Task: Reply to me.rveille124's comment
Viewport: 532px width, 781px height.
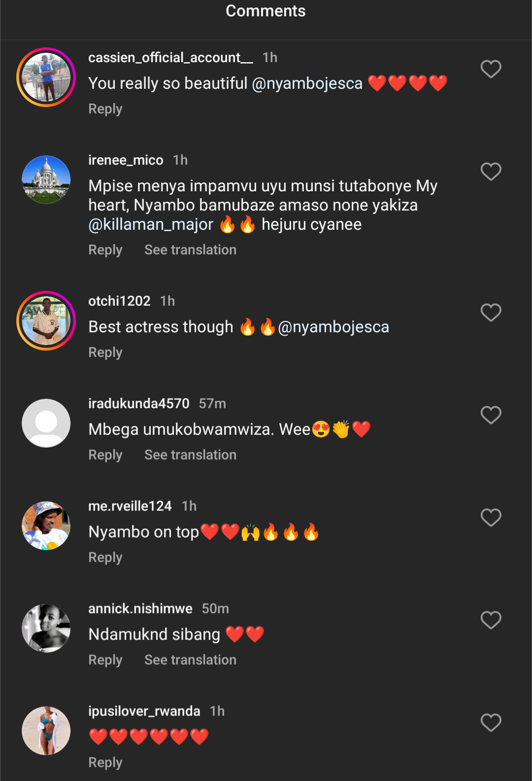Action: (105, 558)
